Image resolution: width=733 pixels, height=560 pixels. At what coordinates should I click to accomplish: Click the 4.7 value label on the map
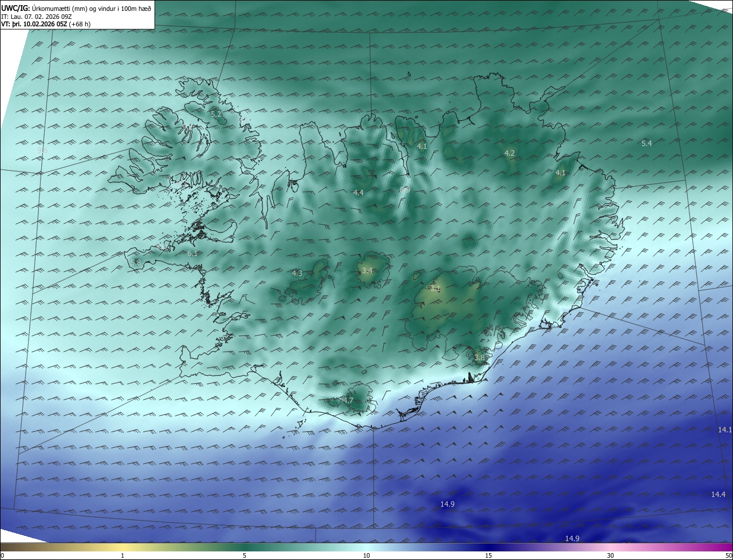348,400
